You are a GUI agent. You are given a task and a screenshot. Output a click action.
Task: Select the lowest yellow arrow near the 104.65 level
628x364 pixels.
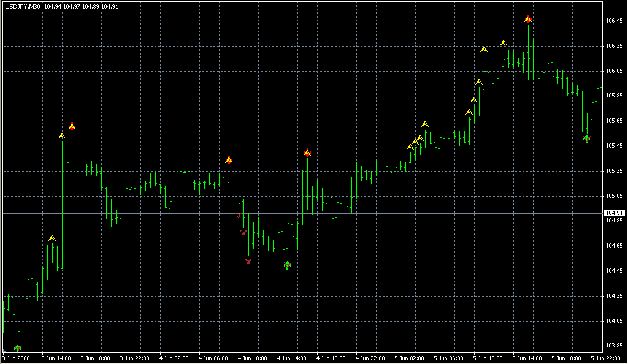tap(52, 238)
